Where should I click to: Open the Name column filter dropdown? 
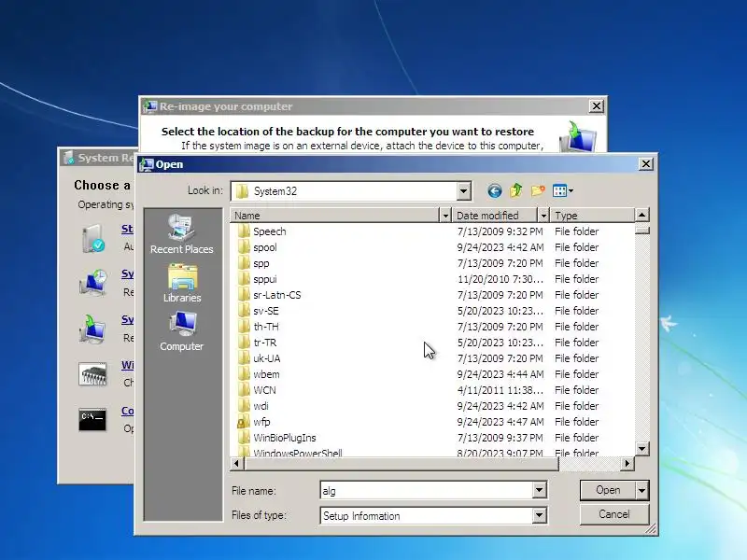click(445, 216)
